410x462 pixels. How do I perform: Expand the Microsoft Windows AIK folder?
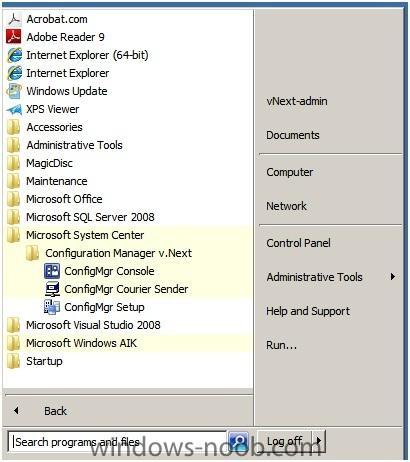127,343
